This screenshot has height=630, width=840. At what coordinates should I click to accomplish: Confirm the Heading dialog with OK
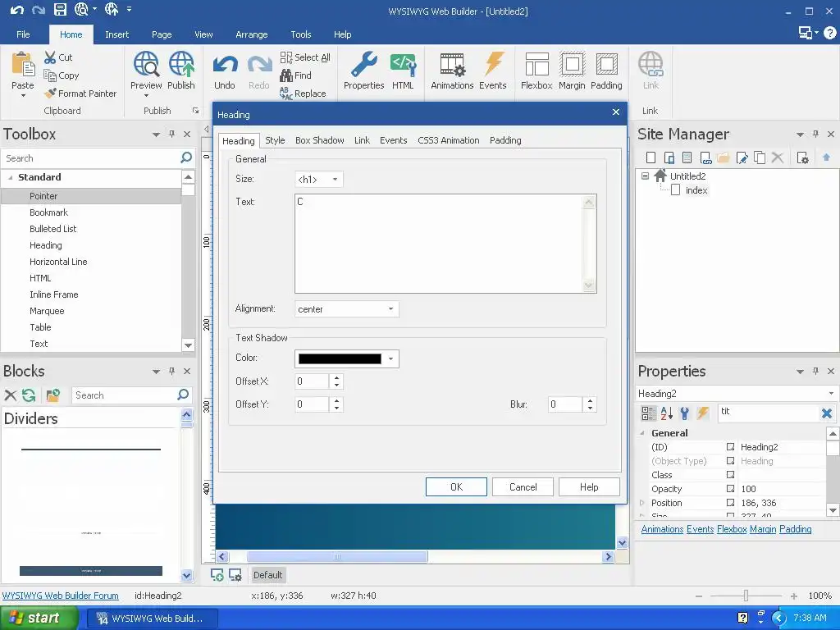tap(456, 487)
